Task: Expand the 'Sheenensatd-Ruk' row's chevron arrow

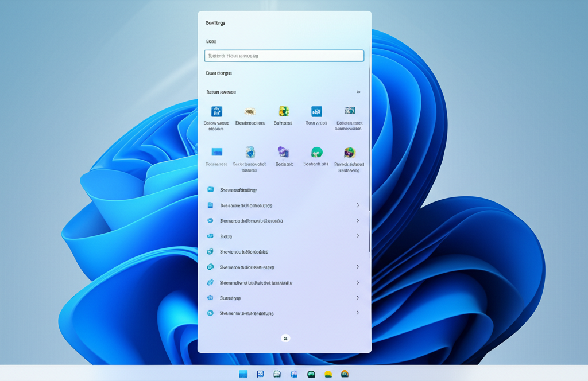Action: pyautogui.click(x=358, y=313)
